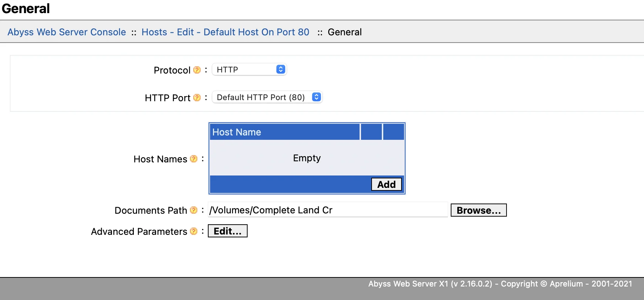Image resolution: width=644 pixels, height=300 pixels.
Task: Click the help icon next to Protocol
Action: pos(197,70)
